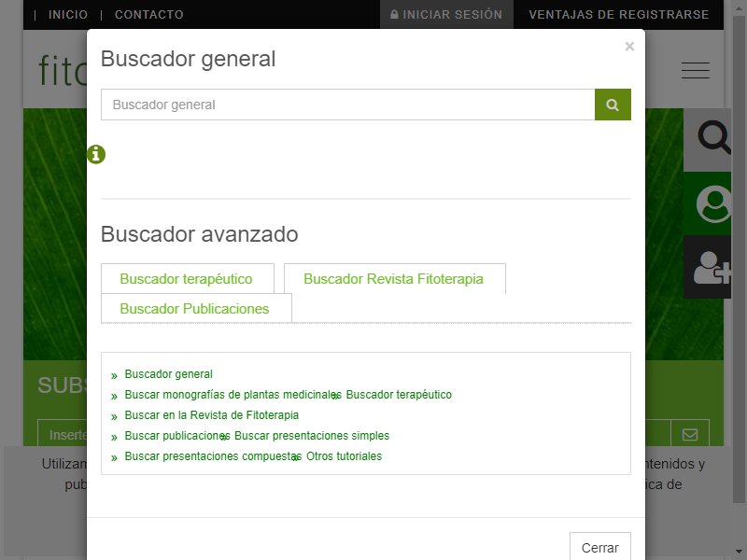Open CONTACTO in top bar

149,15
